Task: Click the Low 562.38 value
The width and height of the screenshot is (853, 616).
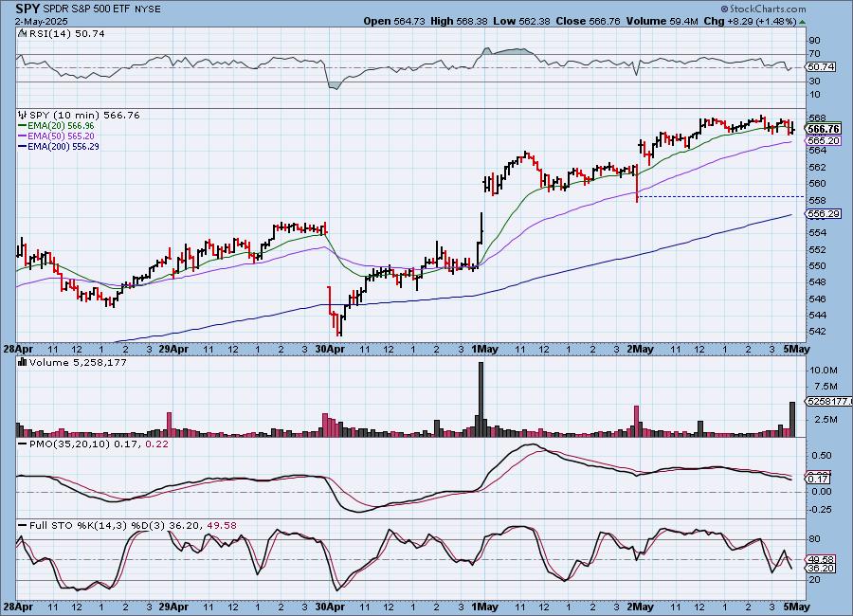Action: (x=521, y=21)
